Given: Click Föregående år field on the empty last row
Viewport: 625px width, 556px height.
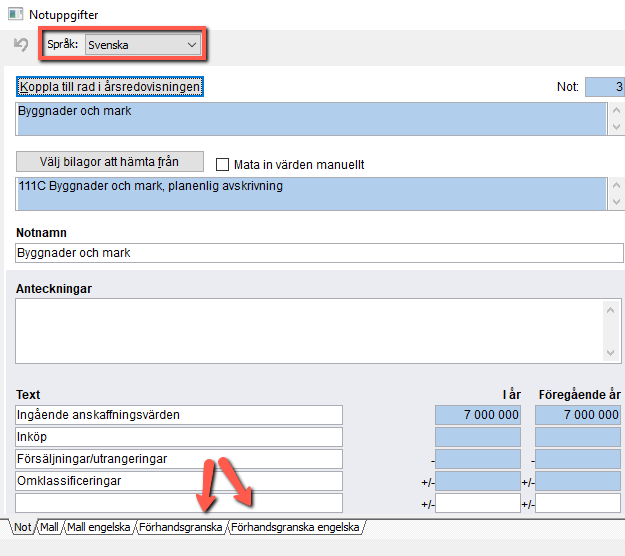Looking at the screenshot, I should point(578,503).
